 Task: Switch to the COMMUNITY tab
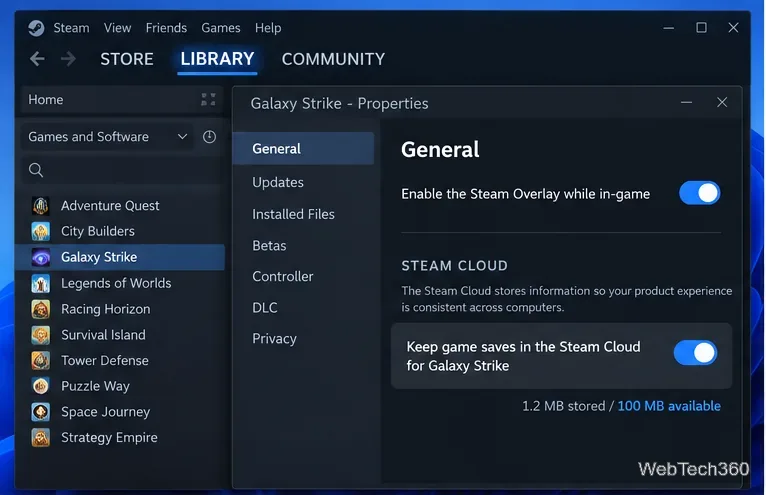(333, 59)
